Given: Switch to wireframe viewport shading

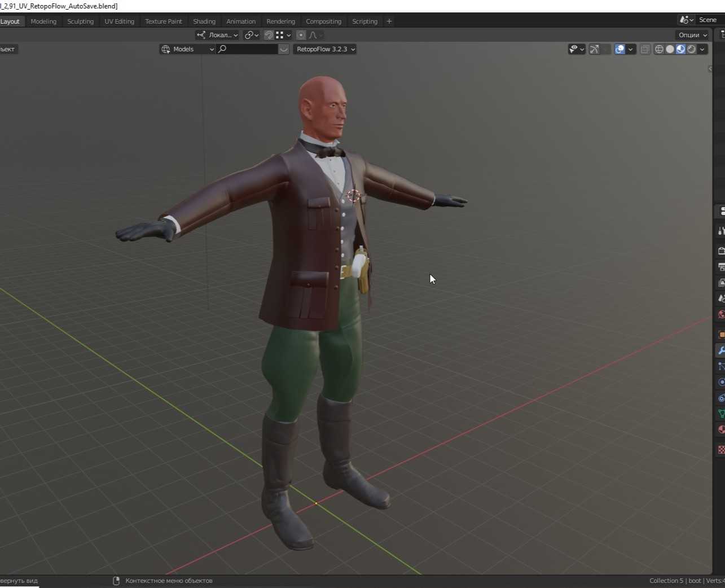Looking at the screenshot, I should click(x=659, y=49).
